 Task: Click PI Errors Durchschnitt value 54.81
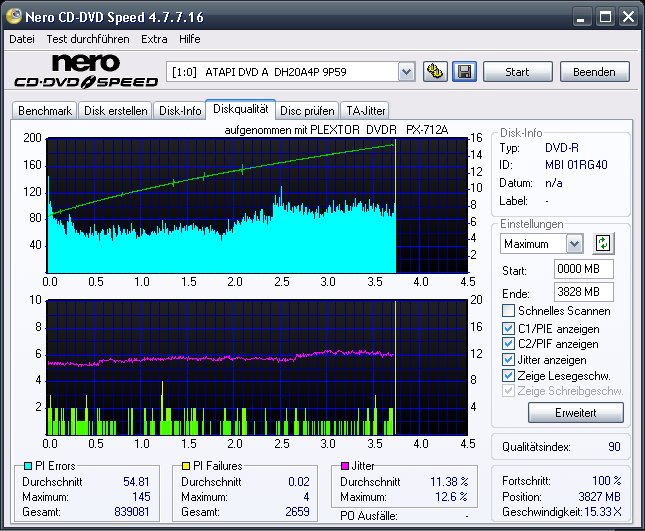coord(136,482)
